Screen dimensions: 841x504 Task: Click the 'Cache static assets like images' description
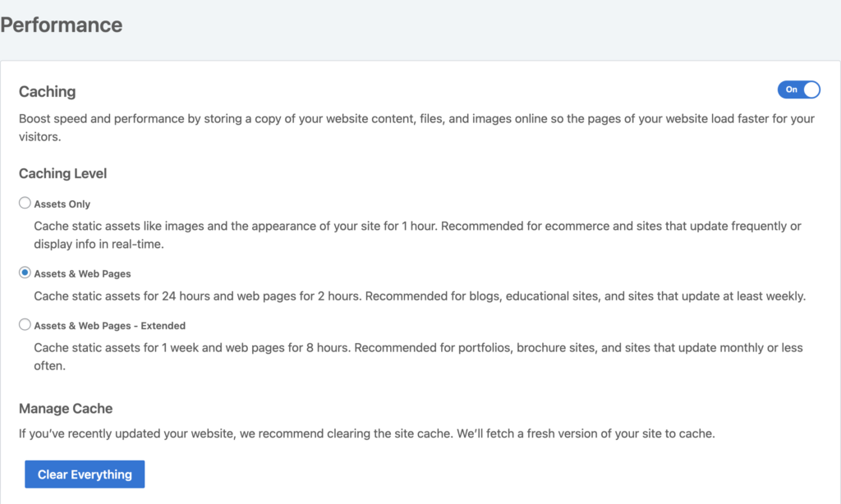(418, 235)
